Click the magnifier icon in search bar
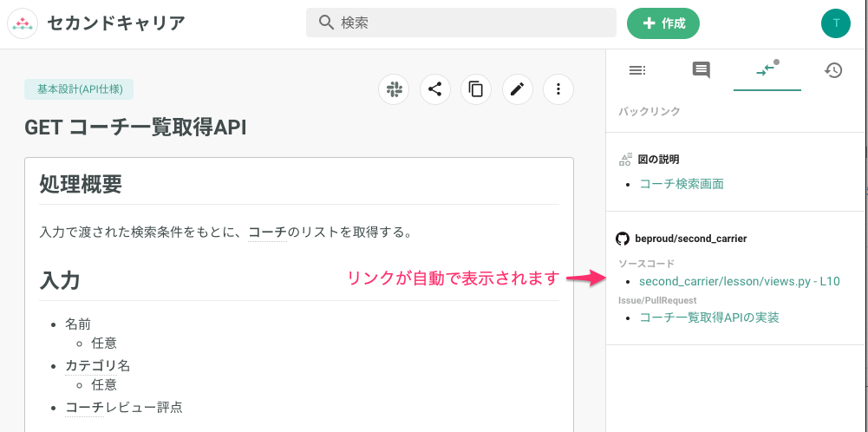 click(326, 23)
